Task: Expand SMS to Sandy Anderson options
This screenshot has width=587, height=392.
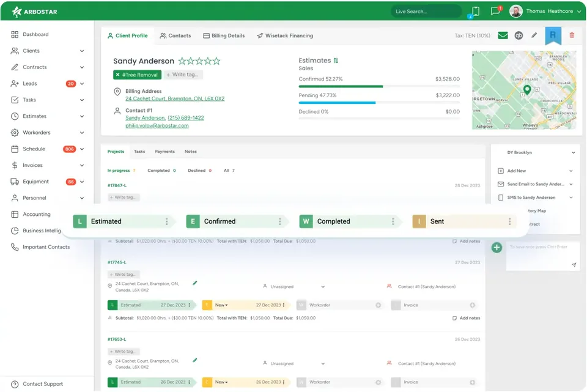Action: (571, 198)
